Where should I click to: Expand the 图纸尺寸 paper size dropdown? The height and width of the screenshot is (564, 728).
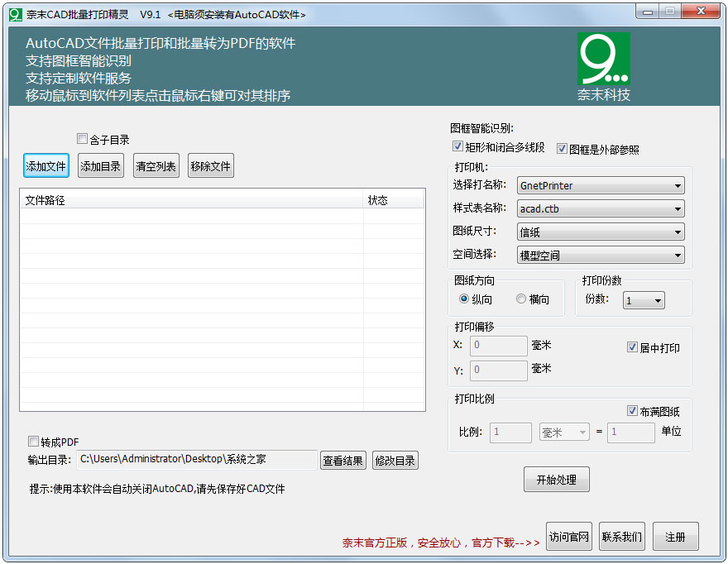678,232
